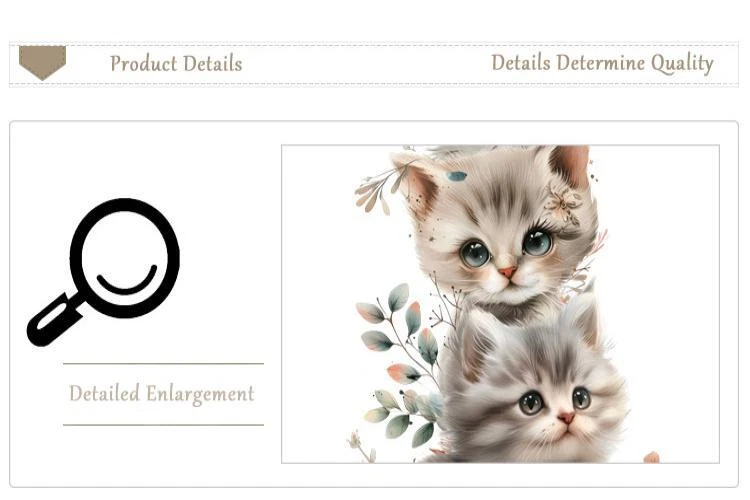Screen dimensions: 750x500
Task: Click the bottom kitten's right eye
Action: pos(581,398)
